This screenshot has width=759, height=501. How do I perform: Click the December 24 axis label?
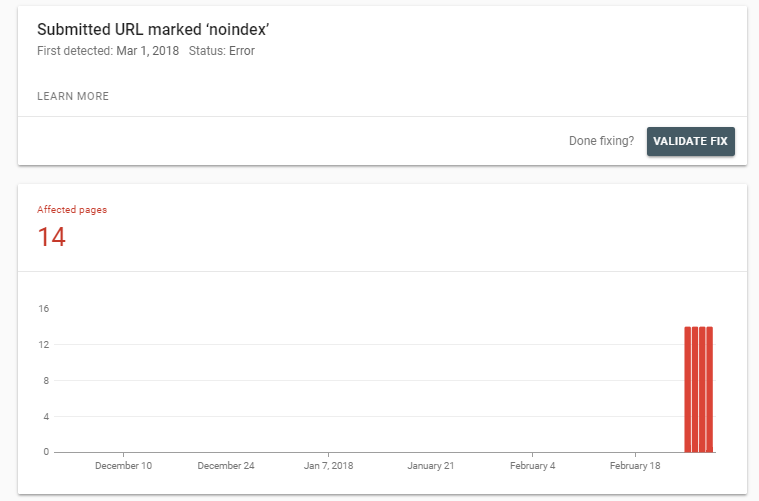click(226, 466)
